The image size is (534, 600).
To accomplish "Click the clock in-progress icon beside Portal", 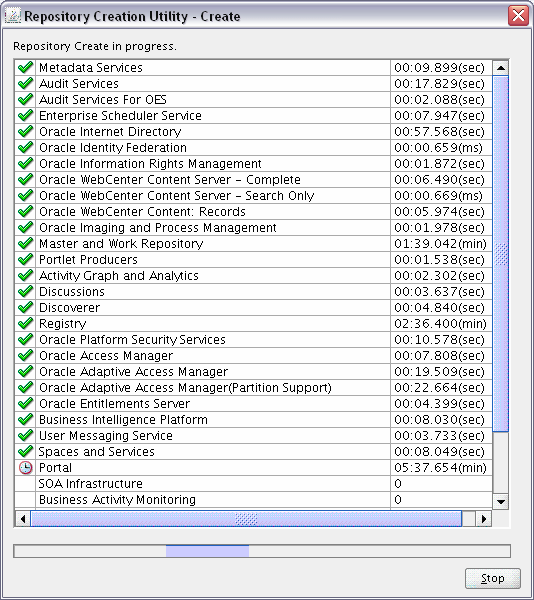I will (26, 468).
